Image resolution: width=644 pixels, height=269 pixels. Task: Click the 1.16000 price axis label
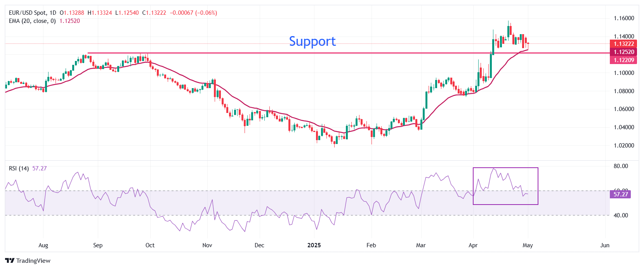(623, 18)
